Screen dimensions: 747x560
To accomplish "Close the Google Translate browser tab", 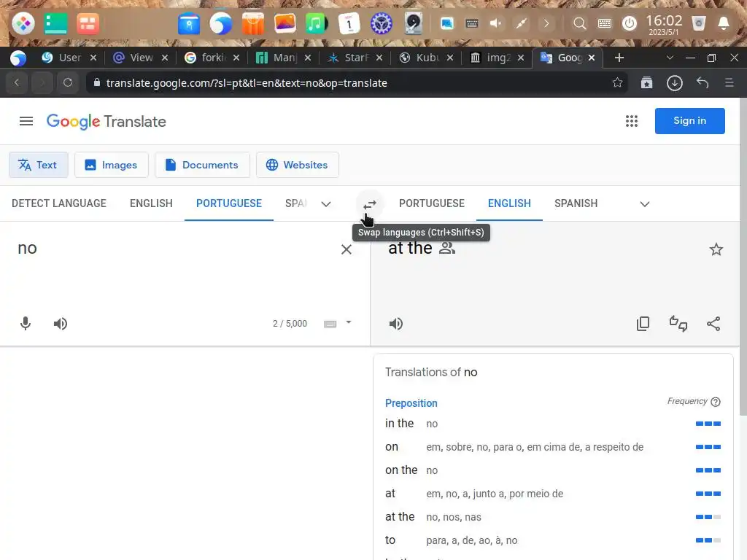I will coord(591,58).
